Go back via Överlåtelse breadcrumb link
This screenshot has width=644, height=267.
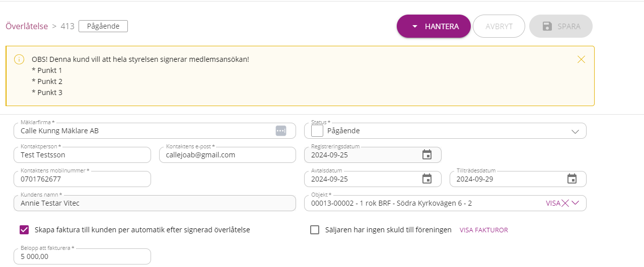[27, 26]
